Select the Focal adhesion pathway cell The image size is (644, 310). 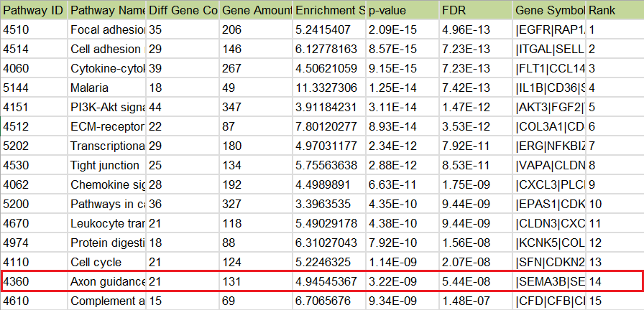tap(107, 29)
